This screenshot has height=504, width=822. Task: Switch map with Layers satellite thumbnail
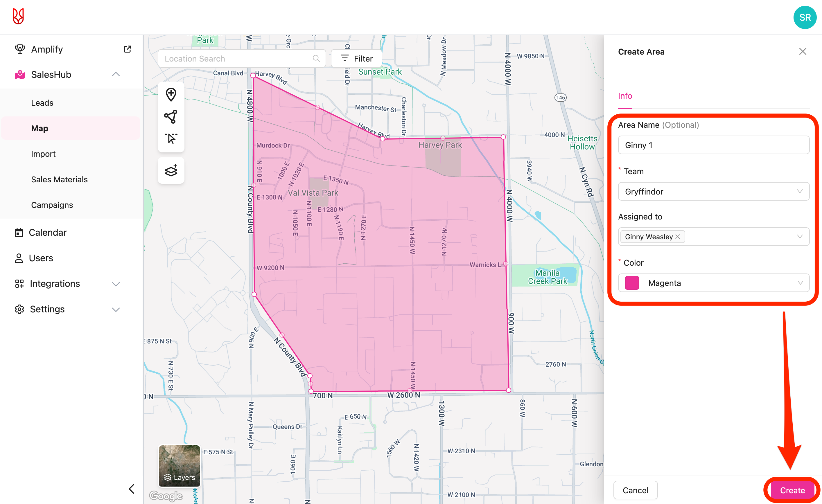click(180, 466)
